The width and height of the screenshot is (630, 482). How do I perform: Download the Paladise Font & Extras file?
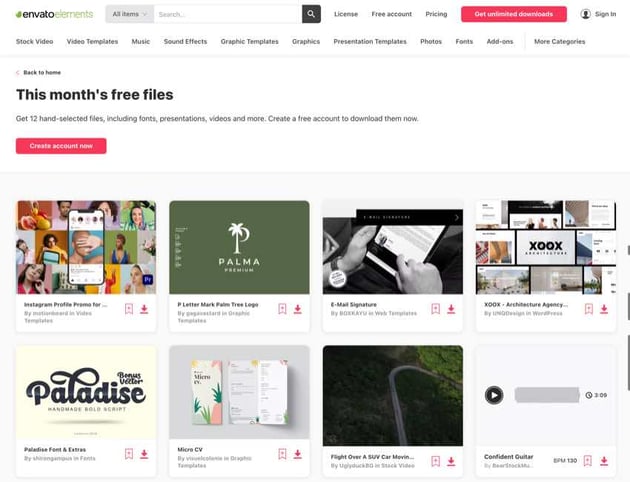pyautogui.click(x=144, y=454)
